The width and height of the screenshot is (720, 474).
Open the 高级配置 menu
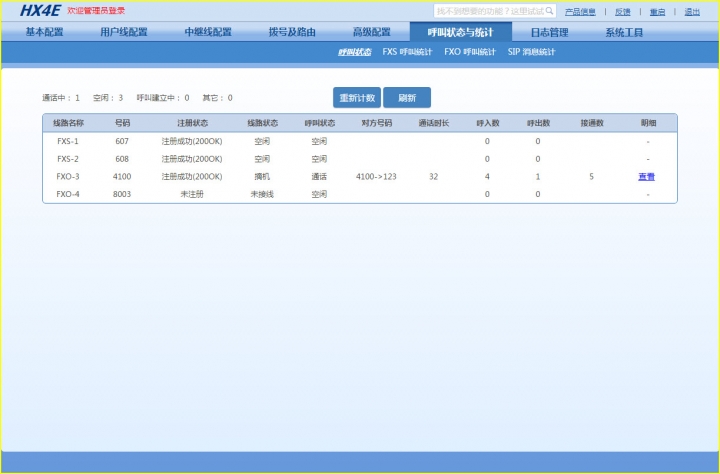point(371,32)
